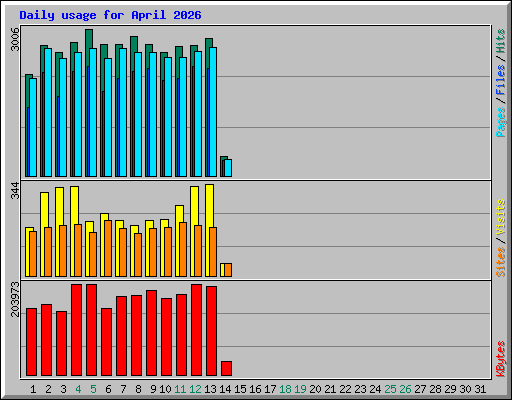This screenshot has width=512, height=400.
Task: Click day 17 label on the x-axis
Action: pyautogui.click(x=270, y=389)
